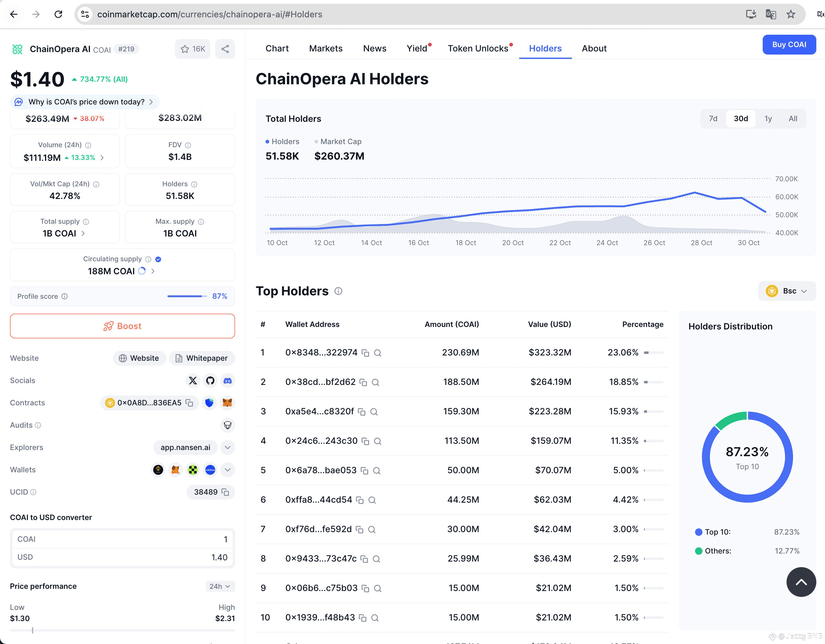The width and height of the screenshot is (825, 644).
Task: Select the All chart time range
Action: click(x=793, y=119)
